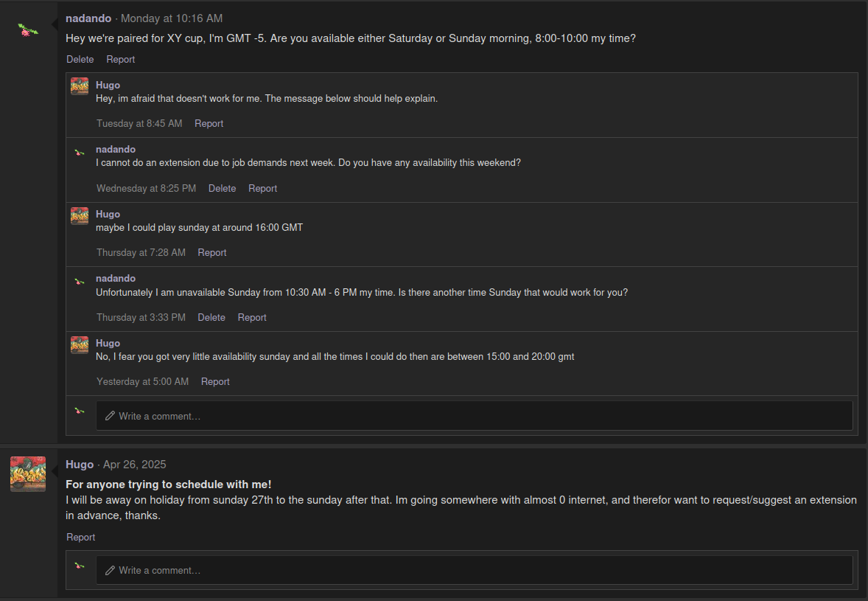868x601 pixels.
Task: Click Hugo's avatar on the Tuesday 8:45 AM comment
Action: (x=80, y=86)
